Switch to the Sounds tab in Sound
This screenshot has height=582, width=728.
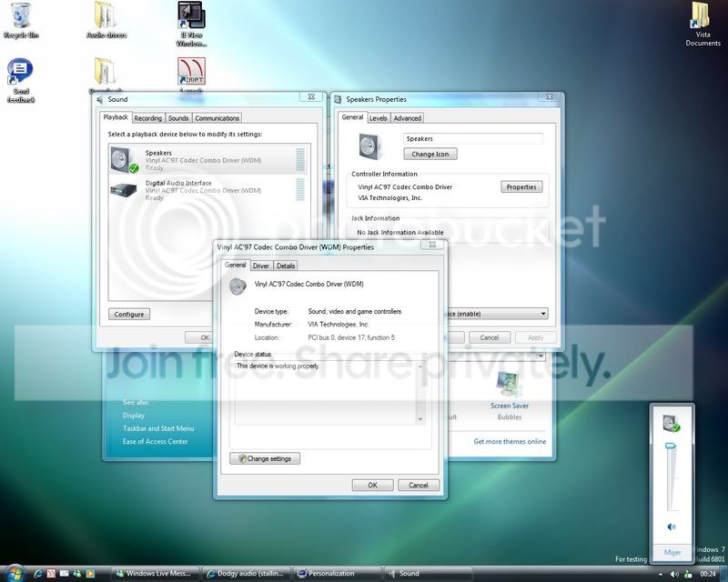[178, 118]
